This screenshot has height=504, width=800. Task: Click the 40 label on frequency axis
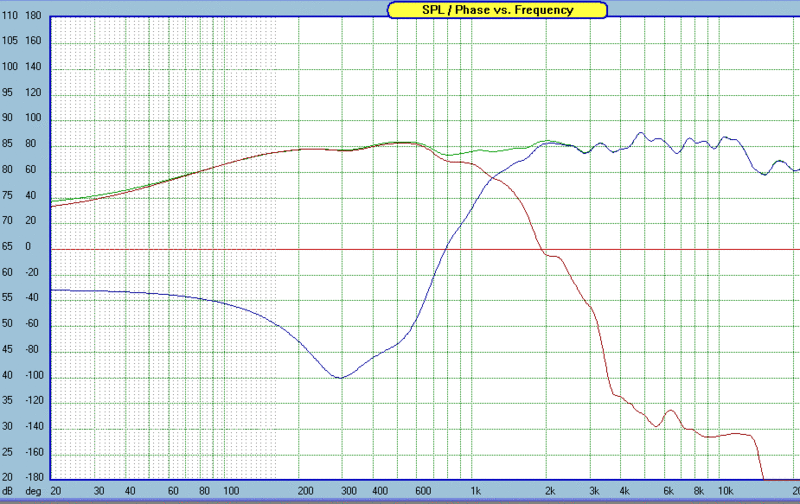130,491
